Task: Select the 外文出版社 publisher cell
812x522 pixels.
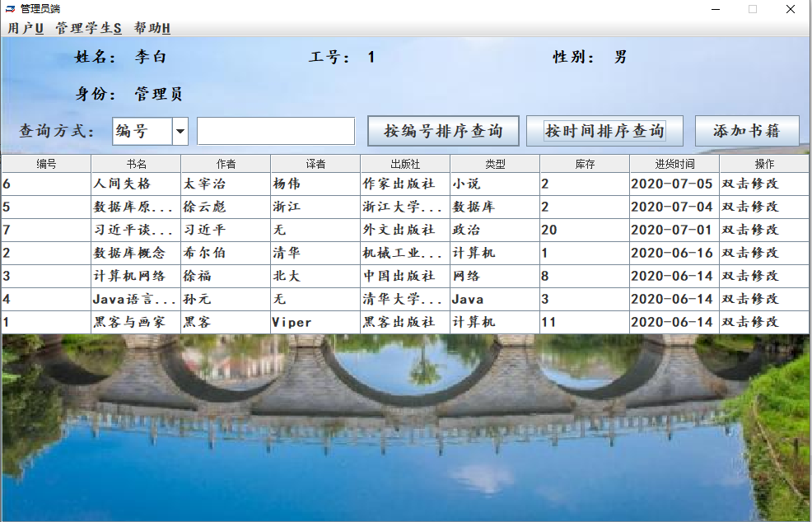Action: pos(405,230)
